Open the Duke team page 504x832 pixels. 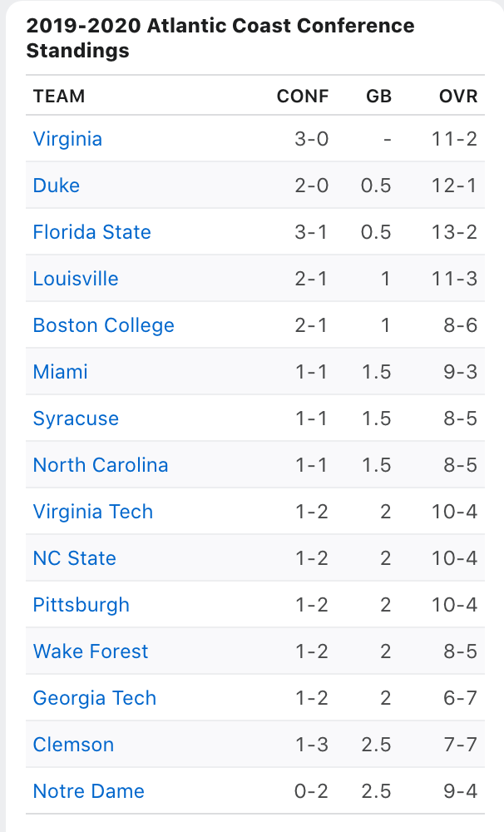[57, 186]
